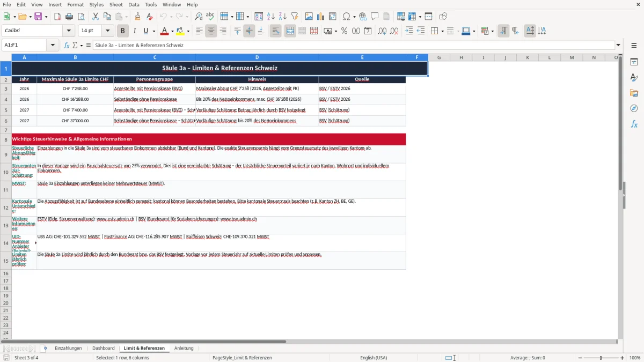The image size is (644, 362).
Task: Select column G header
Action: click(x=439, y=57)
